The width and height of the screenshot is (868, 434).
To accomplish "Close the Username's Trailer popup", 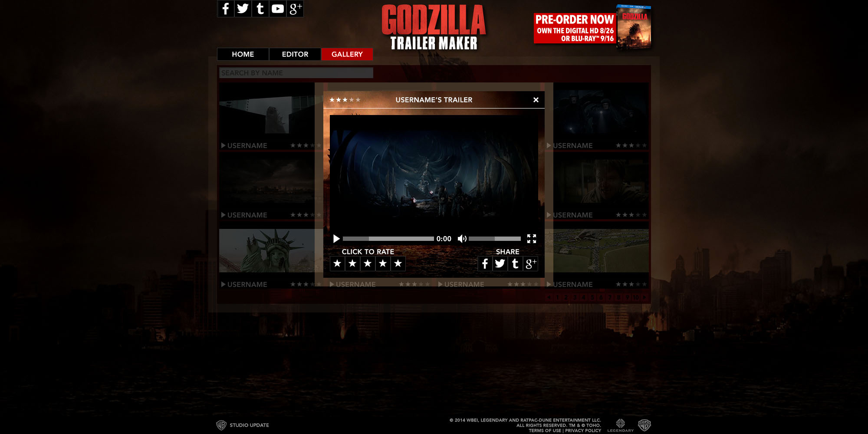I will coord(536,100).
